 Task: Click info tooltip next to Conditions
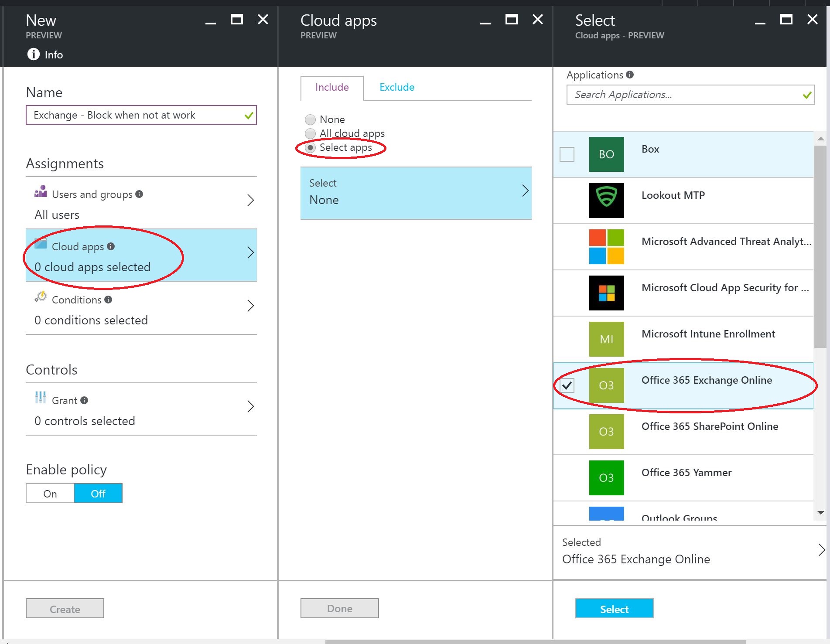108,300
